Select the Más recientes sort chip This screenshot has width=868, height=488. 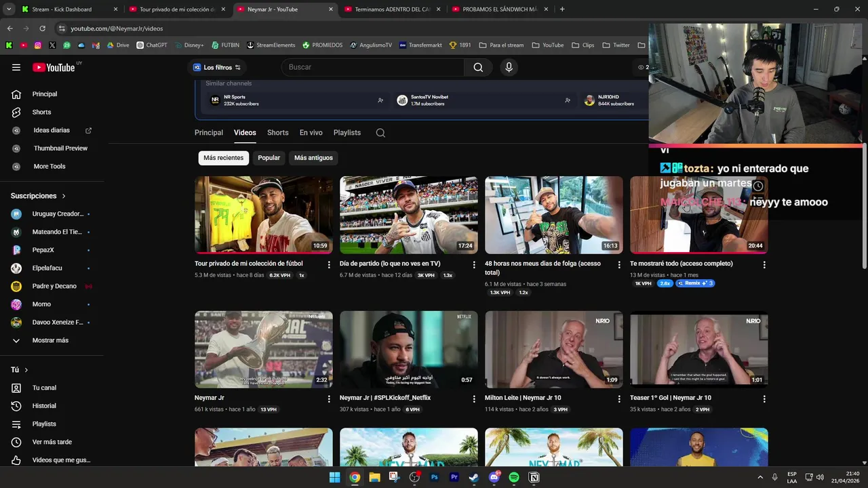point(223,158)
